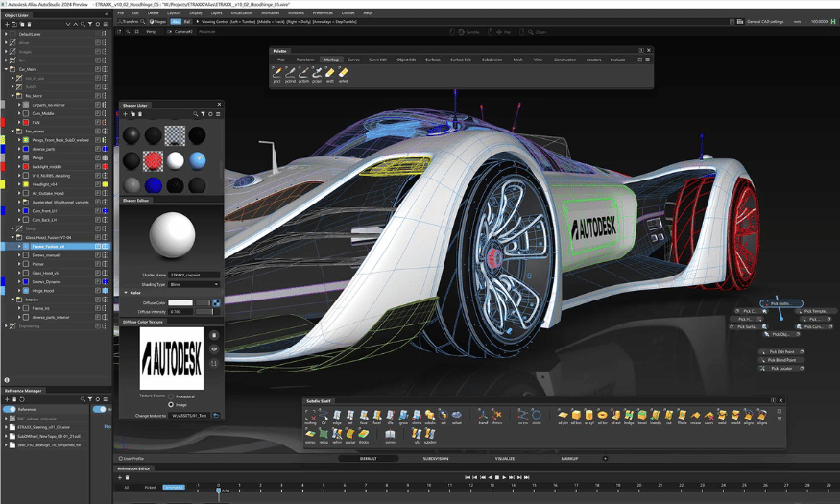Pick the subdiv cylinder primitive tool

(x=588, y=415)
